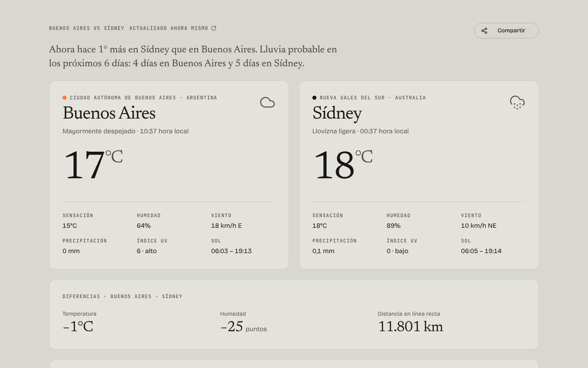
Task: Click the −1°C temperature difference
Action: (78, 326)
